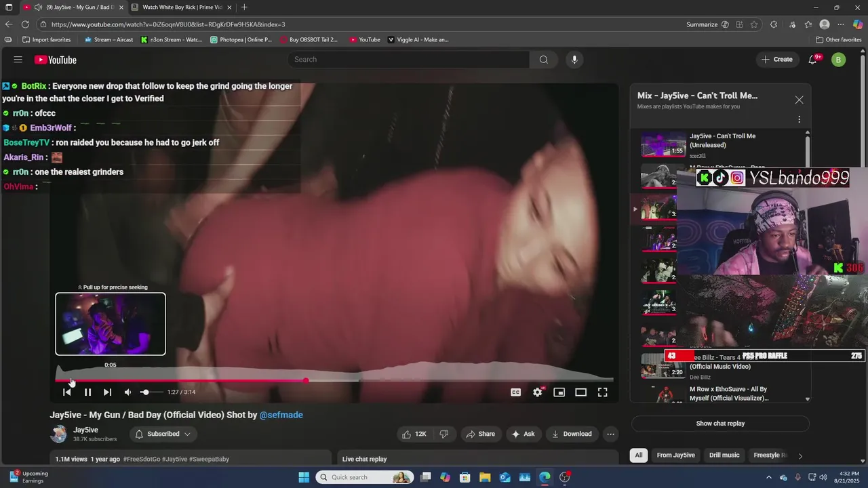Skip to next video in player
868x488 pixels.
click(x=107, y=392)
